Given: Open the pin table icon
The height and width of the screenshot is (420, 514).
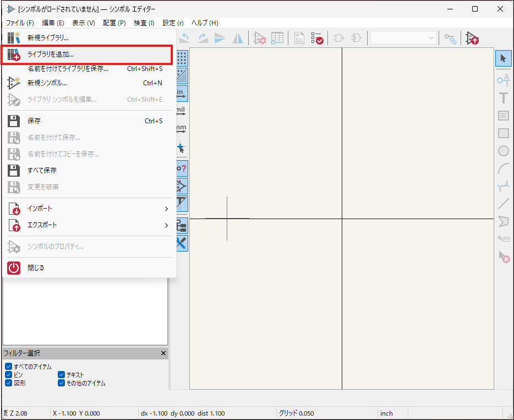Looking at the screenshot, I should point(277,38).
